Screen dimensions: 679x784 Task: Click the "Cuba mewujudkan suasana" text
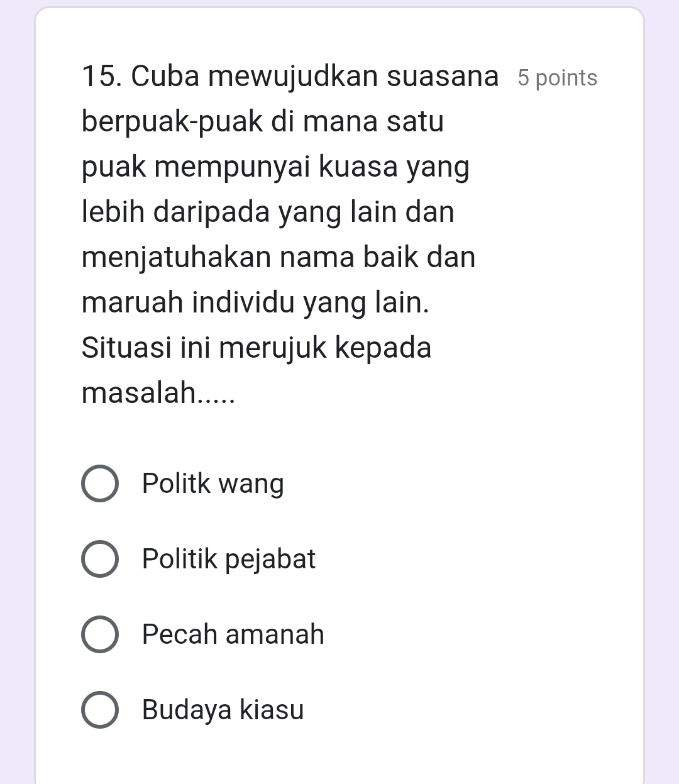tap(315, 77)
